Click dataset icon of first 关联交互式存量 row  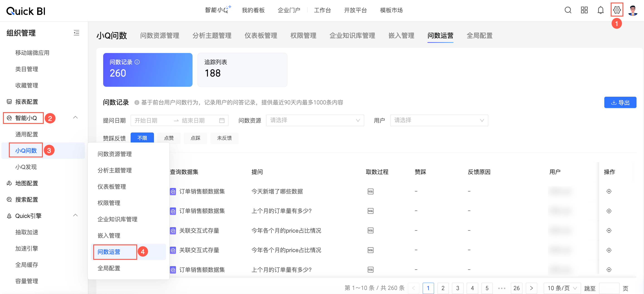(173, 231)
